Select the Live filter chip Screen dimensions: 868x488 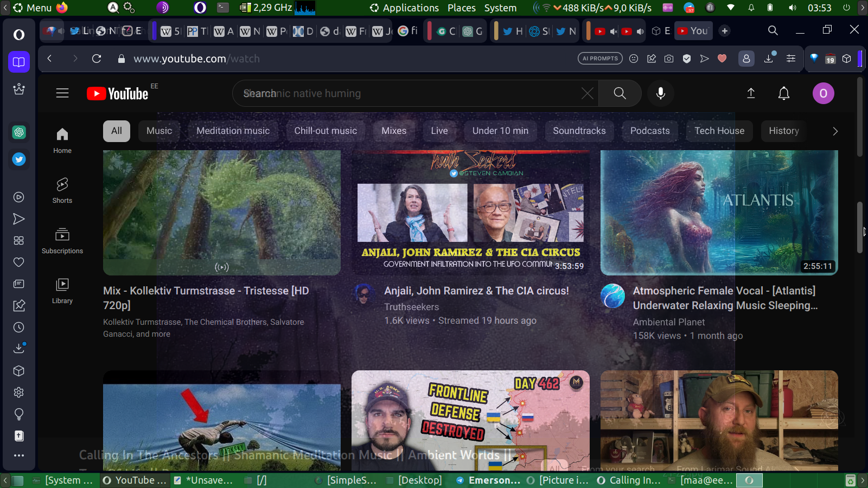(439, 131)
